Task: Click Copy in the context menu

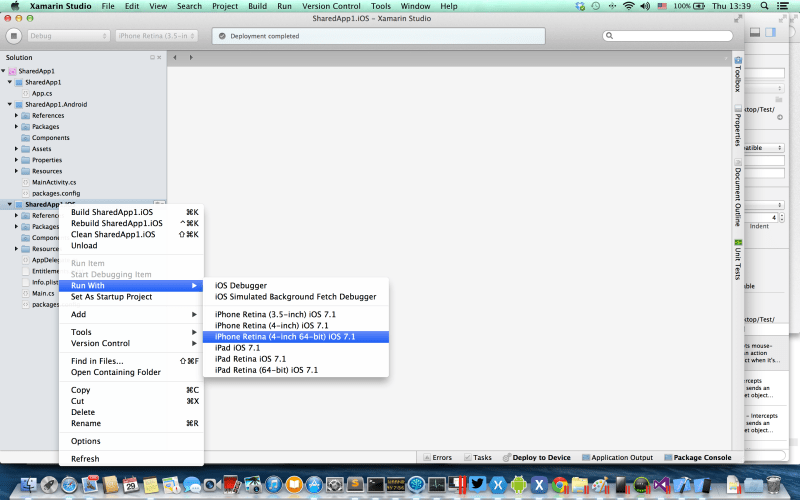Action: click(131, 390)
